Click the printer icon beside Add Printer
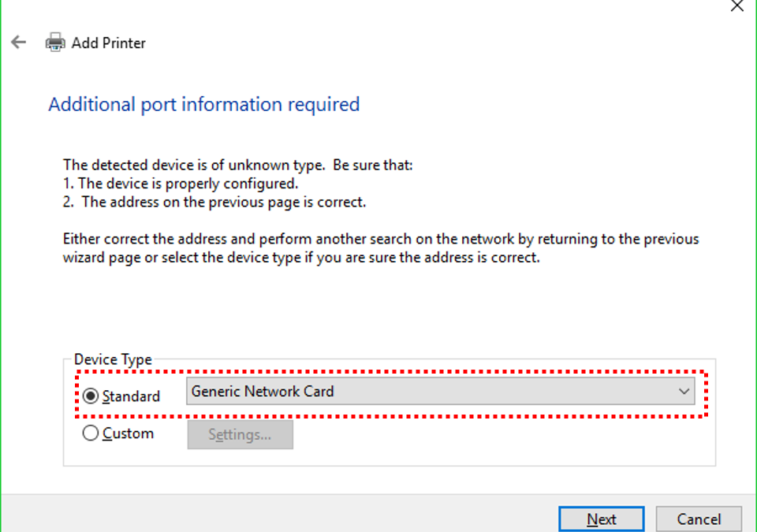The image size is (757, 532). point(55,43)
